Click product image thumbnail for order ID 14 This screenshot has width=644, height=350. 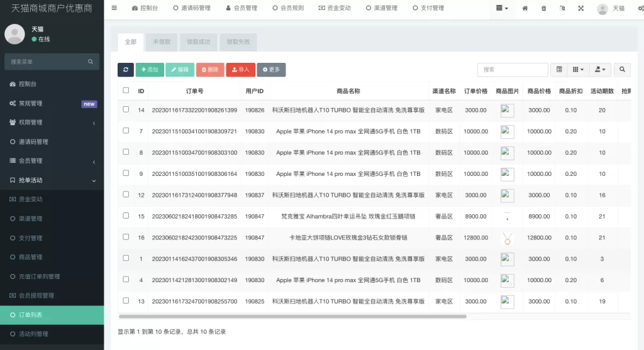(508, 111)
